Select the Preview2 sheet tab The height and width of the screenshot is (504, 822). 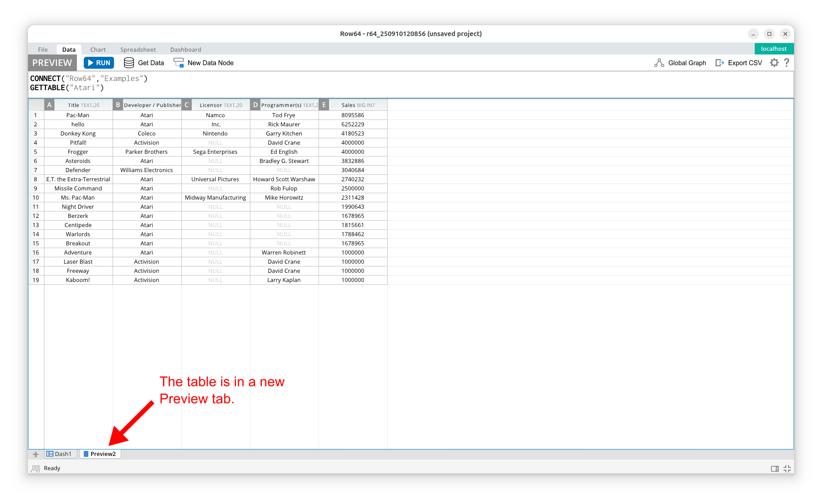click(101, 454)
